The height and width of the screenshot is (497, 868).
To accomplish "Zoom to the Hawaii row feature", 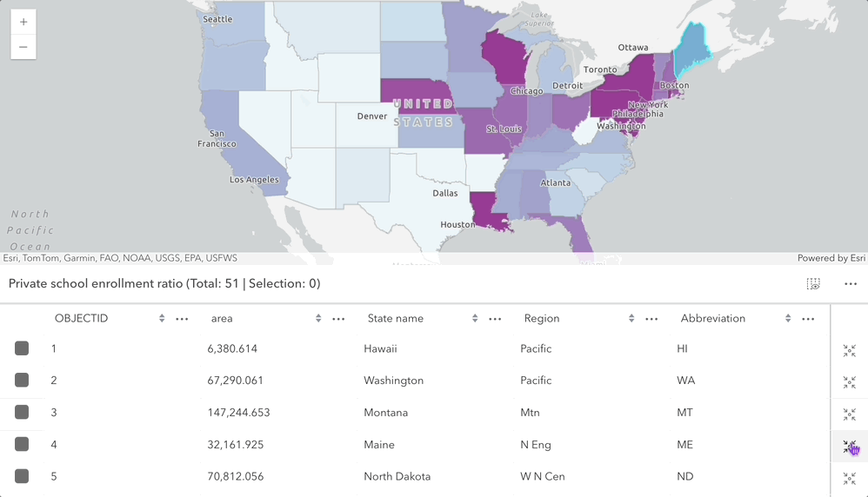I will coord(850,351).
